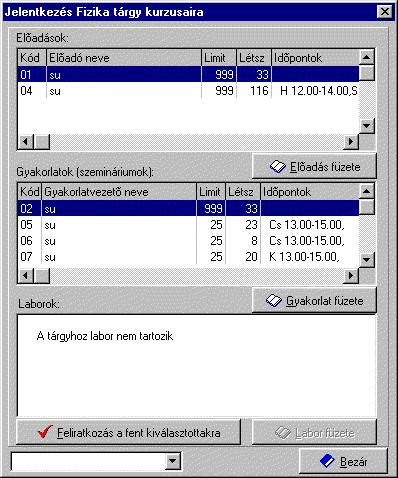Select lecture row with code 01
The width and height of the screenshot is (398, 478).
tap(188, 74)
